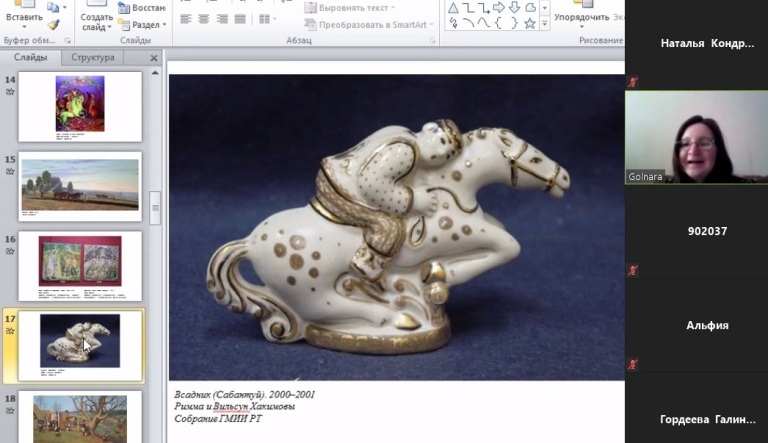The image size is (768, 443).
Task: Select participant tile 902037
Action: (x=696, y=231)
